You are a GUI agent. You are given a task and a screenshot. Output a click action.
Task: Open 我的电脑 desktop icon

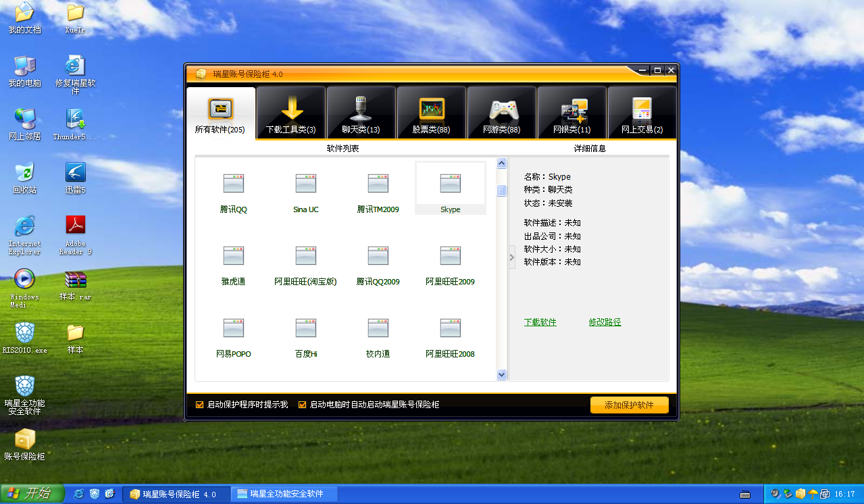tap(24, 71)
